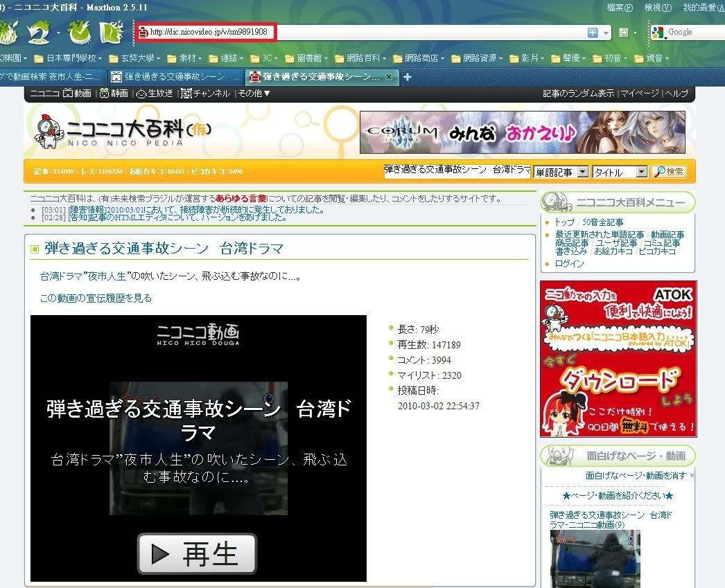The width and height of the screenshot is (725, 588).
Task: Open the 日本專門學校 bookmark folder
Action: coord(67,58)
